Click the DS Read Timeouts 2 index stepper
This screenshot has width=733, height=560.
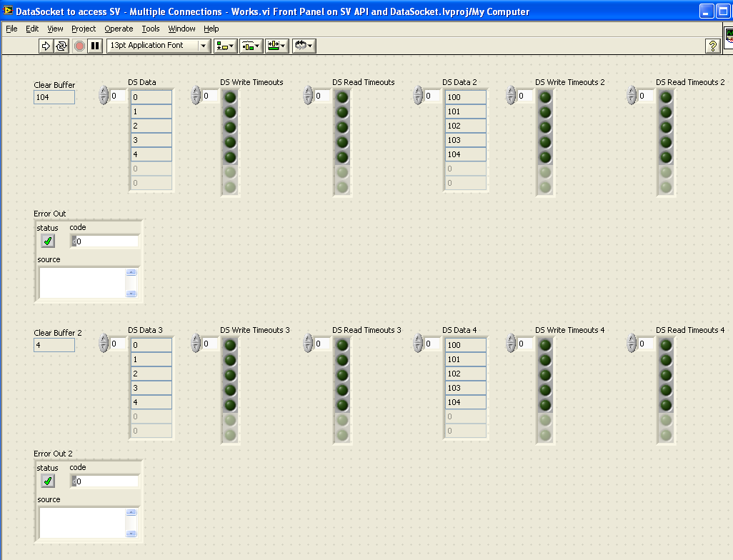(632, 96)
